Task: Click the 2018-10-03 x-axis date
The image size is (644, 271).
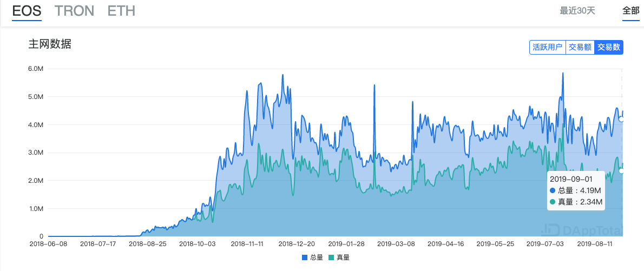Action: 196,243
